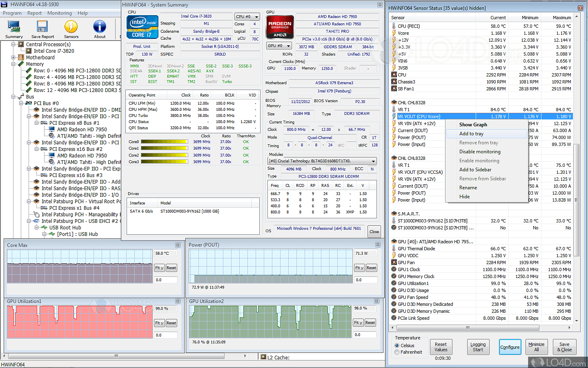Open the memory Modules dropdown

tap(322, 161)
